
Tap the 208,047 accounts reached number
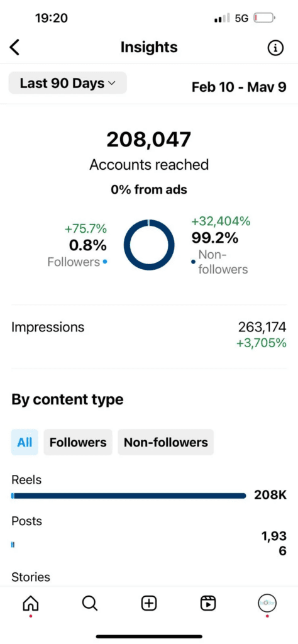[x=149, y=140]
